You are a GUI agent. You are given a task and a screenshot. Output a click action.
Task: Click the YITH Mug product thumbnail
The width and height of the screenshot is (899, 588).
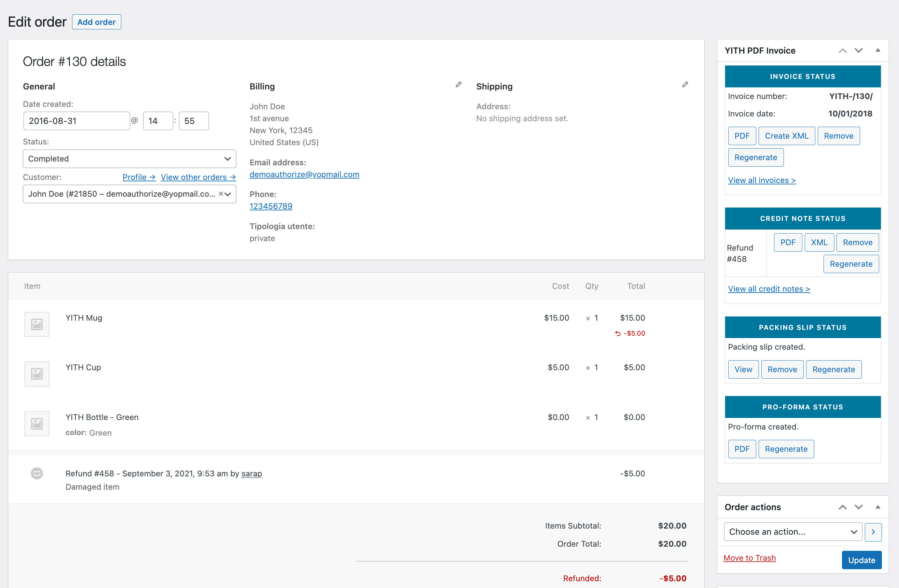click(37, 324)
